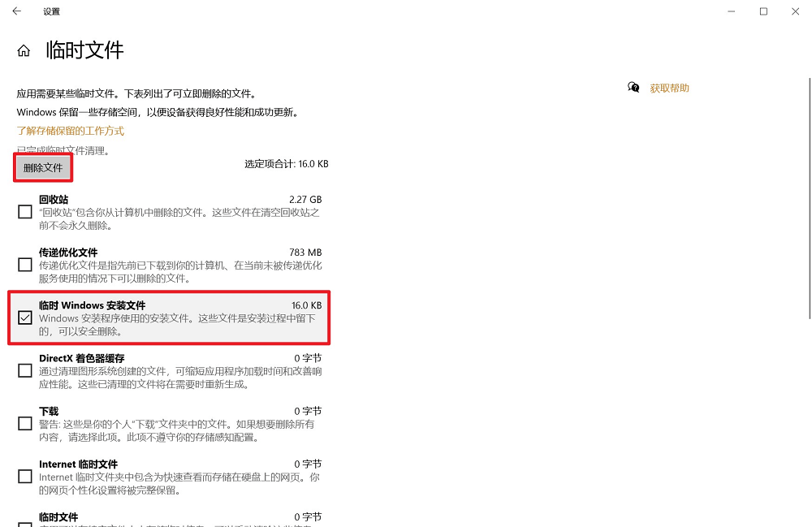Click the 获取帮助 link

(x=671, y=87)
